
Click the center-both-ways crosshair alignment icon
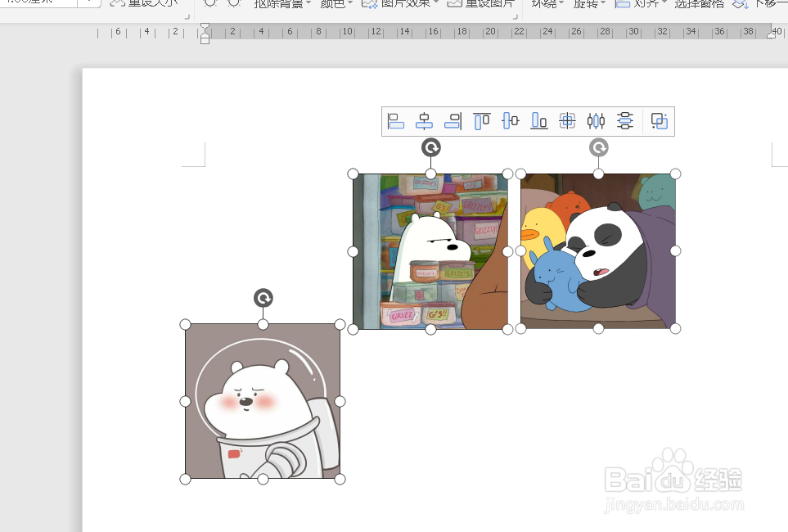point(567,121)
